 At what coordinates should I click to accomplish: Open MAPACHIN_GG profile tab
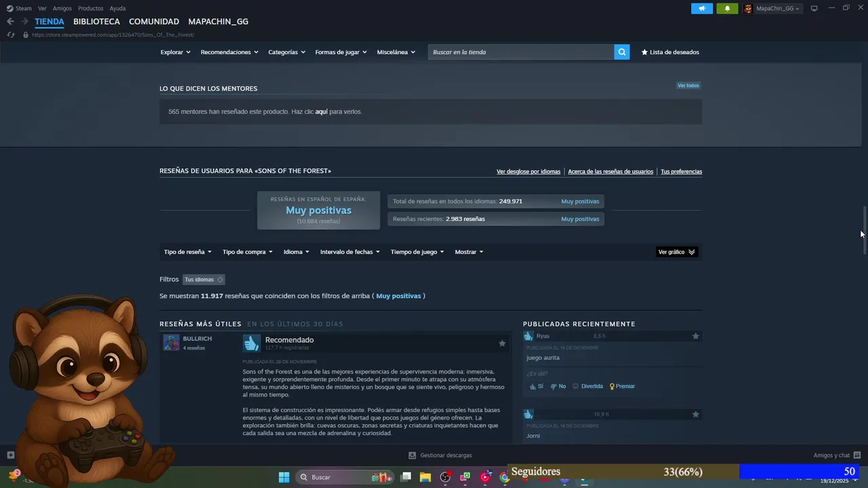point(218,22)
